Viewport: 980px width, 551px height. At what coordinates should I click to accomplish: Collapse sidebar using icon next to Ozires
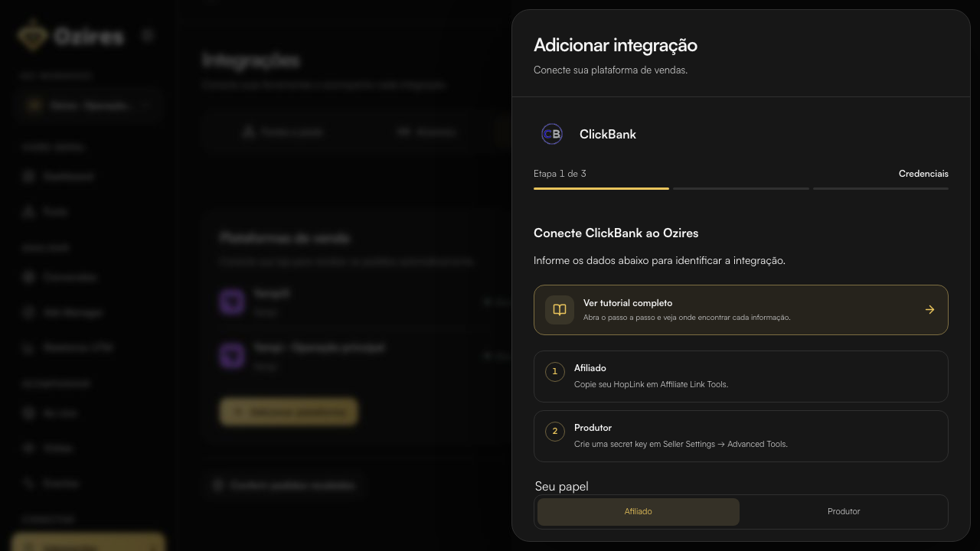(x=148, y=35)
